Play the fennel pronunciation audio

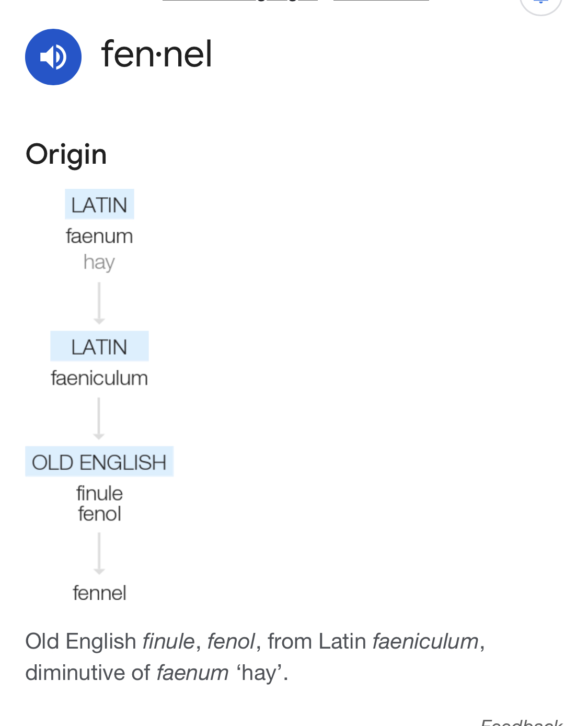53,57
